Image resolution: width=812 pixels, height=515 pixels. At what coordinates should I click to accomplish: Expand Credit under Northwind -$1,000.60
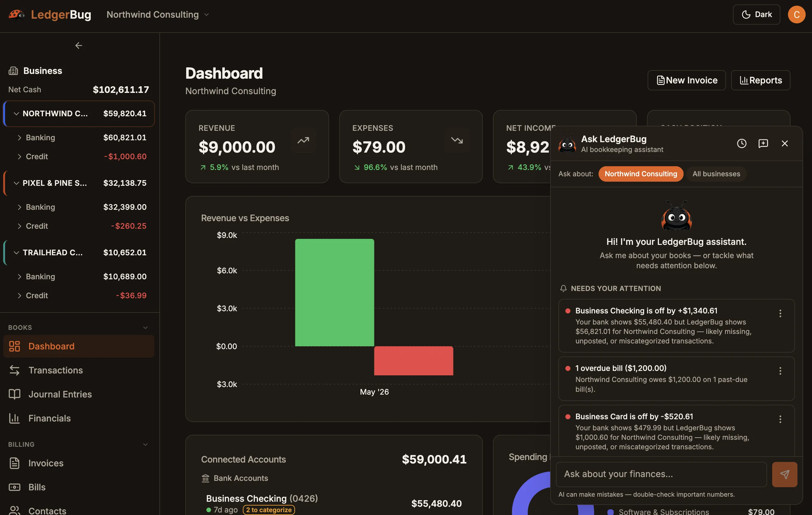(19, 156)
